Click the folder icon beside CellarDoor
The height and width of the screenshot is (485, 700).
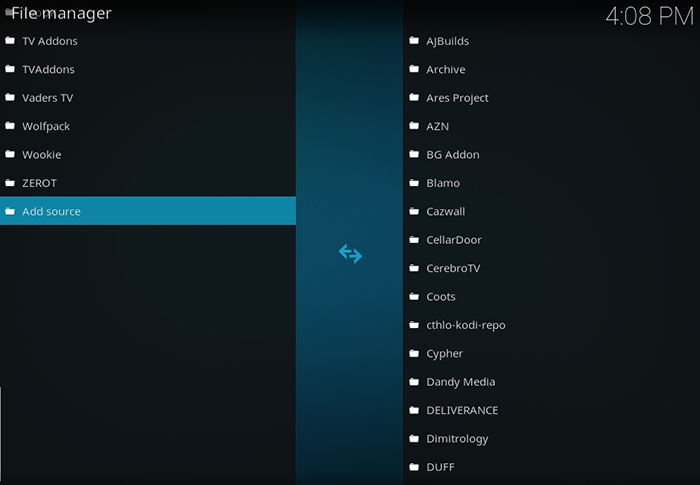point(414,240)
